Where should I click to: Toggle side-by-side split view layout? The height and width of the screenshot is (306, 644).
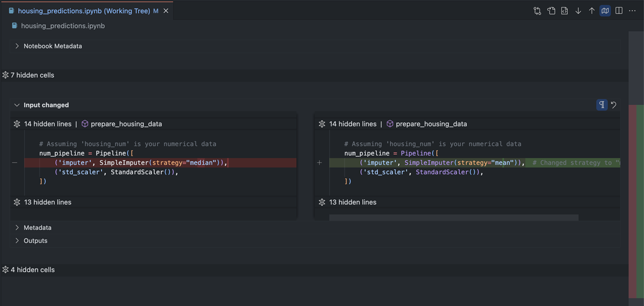(x=619, y=11)
